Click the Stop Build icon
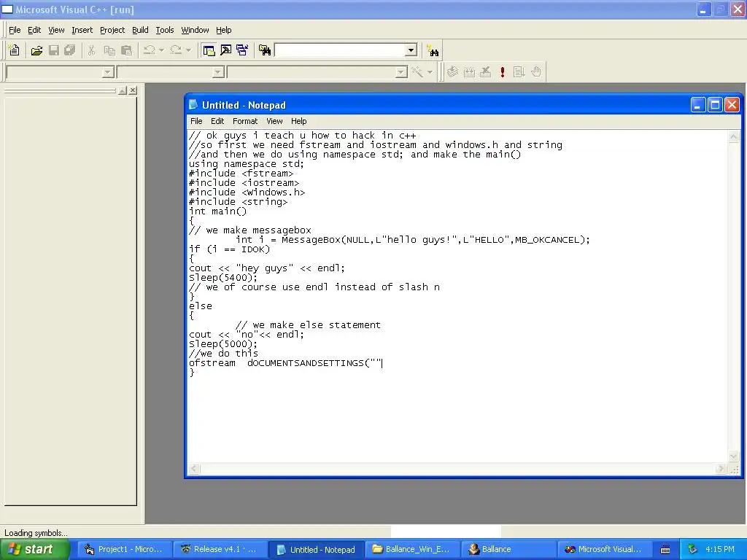Image resolution: width=747 pixels, height=560 pixels. pos(485,72)
